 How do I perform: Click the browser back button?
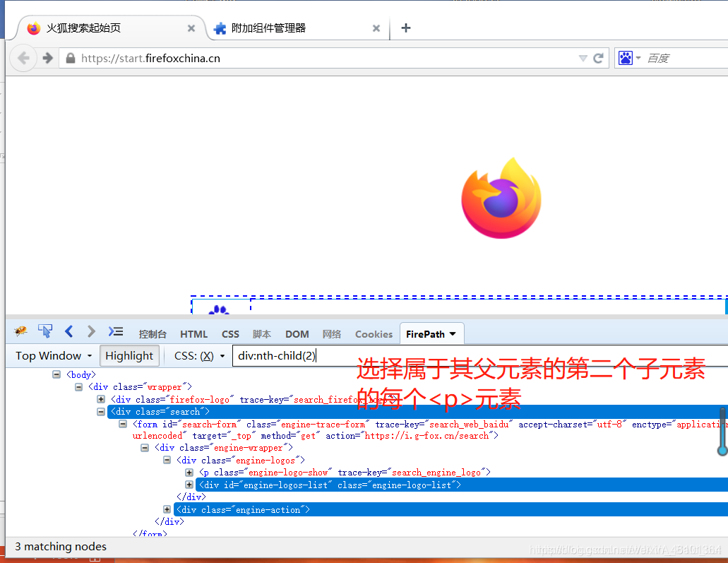[x=23, y=58]
